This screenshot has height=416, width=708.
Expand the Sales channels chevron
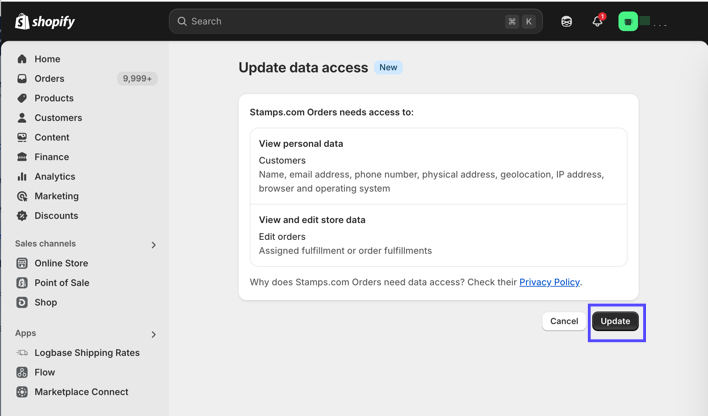[x=154, y=245]
